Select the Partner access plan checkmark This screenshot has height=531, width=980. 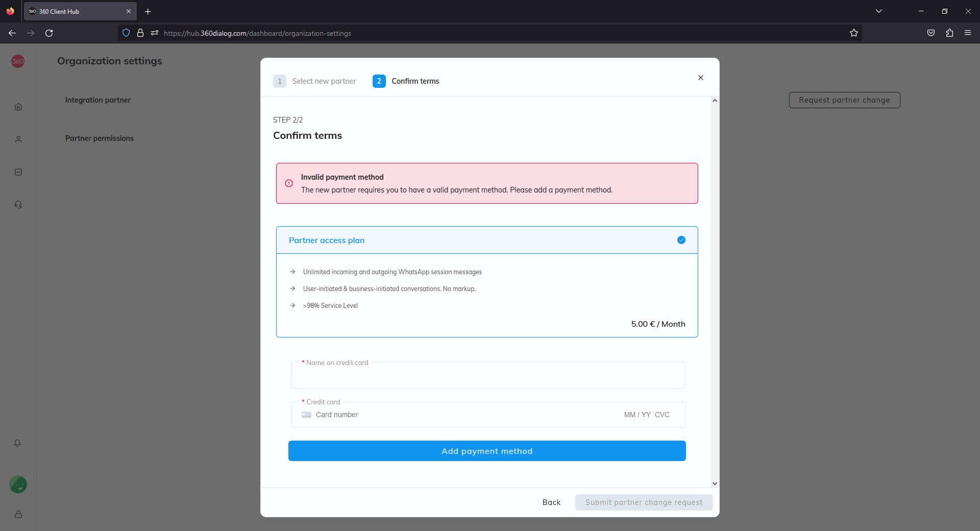[681, 240]
